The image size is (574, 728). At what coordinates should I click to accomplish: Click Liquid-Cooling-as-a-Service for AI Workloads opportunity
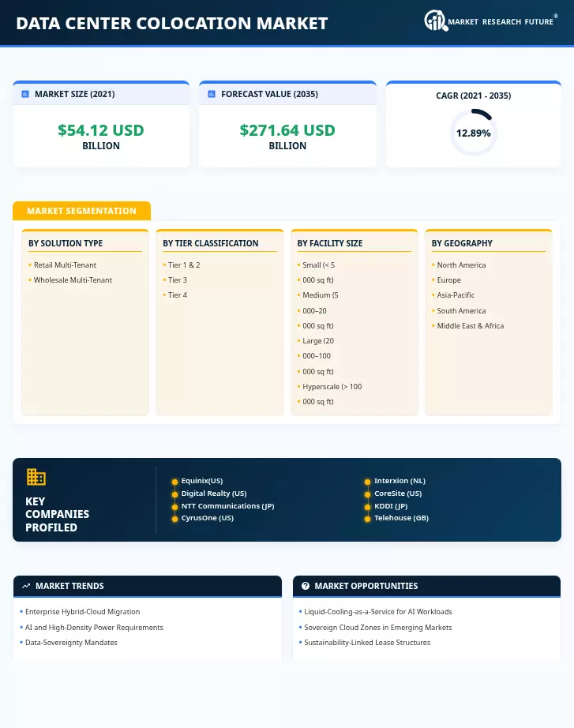[378, 612]
